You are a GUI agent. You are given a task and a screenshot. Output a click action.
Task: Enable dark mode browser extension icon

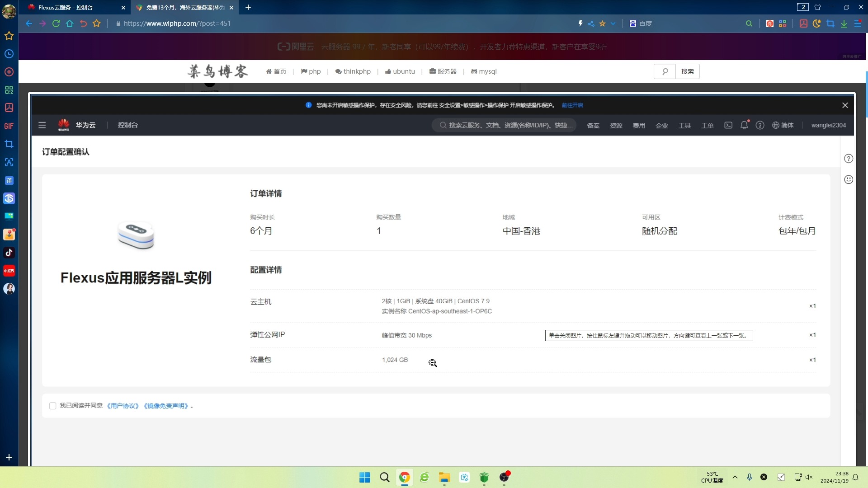pos(816,23)
